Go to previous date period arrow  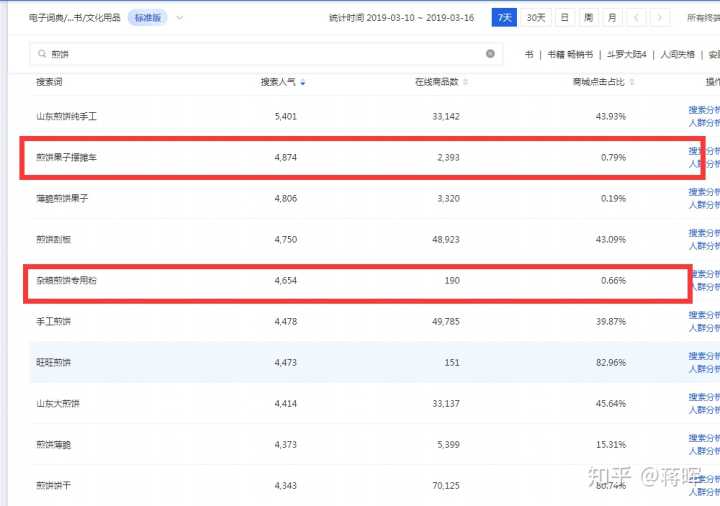coord(636,18)
